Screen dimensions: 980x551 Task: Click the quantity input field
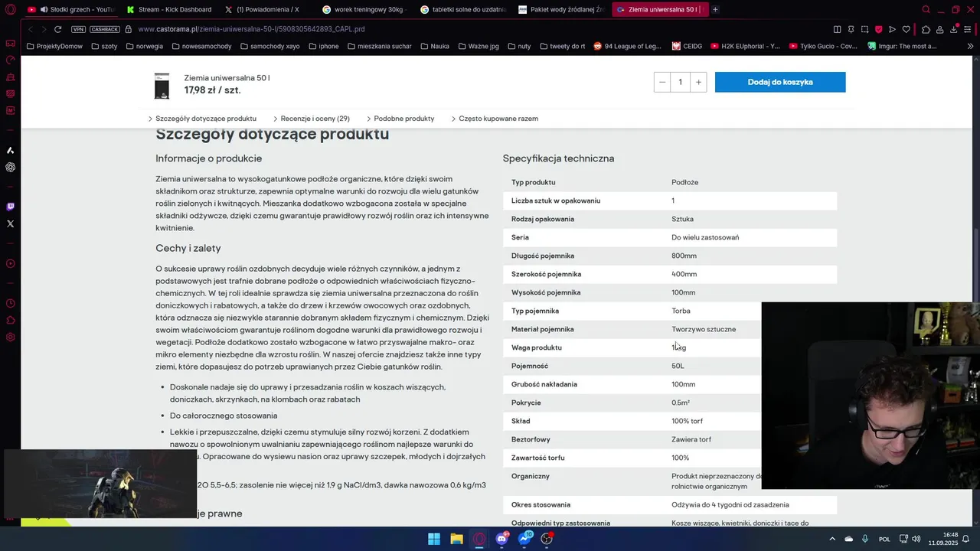click(680, 82)
